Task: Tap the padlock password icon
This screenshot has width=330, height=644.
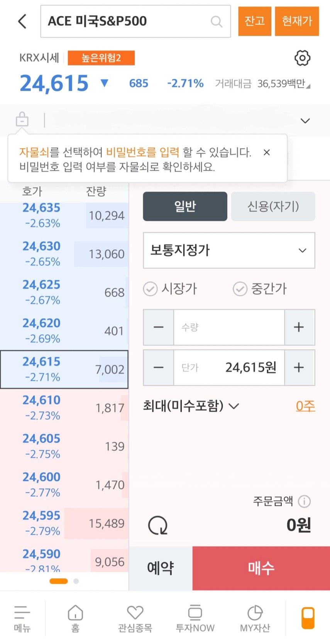Action: pyautogui.click(x=22, y=120)
